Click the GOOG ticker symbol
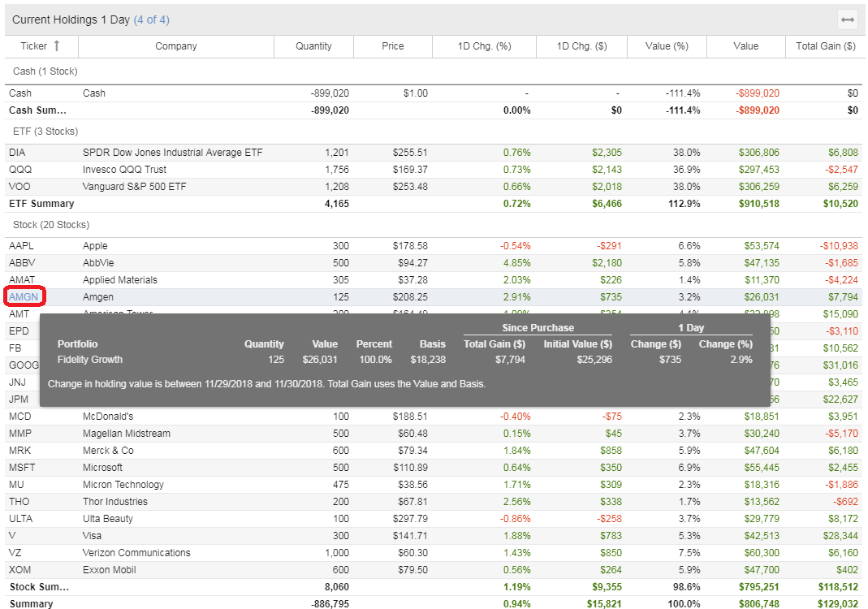This screenshot has height=609, width=868. click(x=23, y=365)
